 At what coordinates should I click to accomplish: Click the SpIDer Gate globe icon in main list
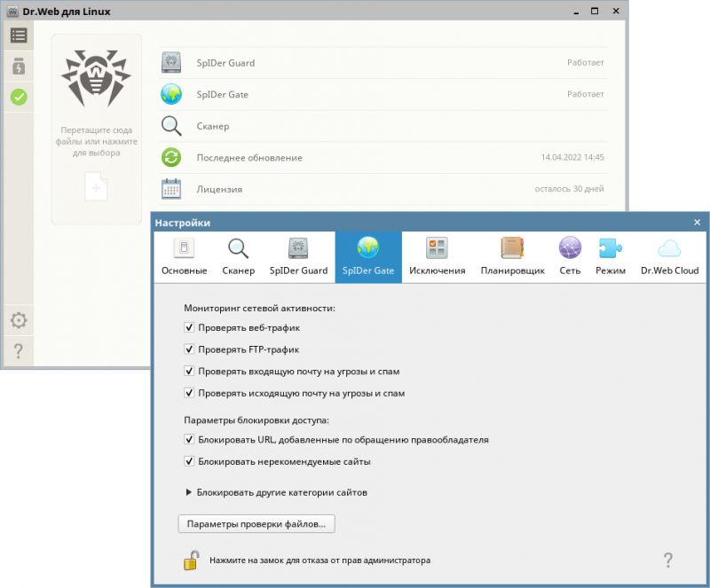pyautogui.click(x=171, y=94)
